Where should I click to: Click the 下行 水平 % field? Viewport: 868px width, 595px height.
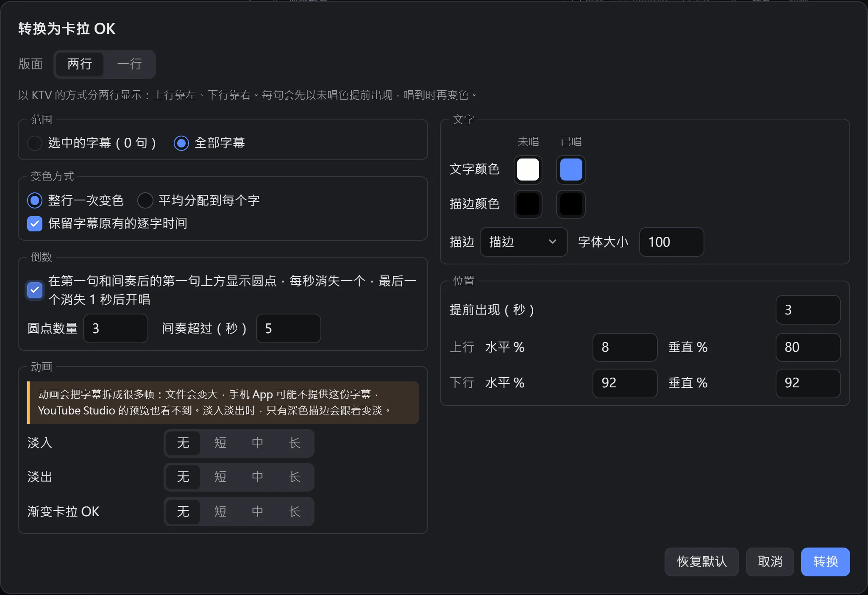click(x=625, y=383)
